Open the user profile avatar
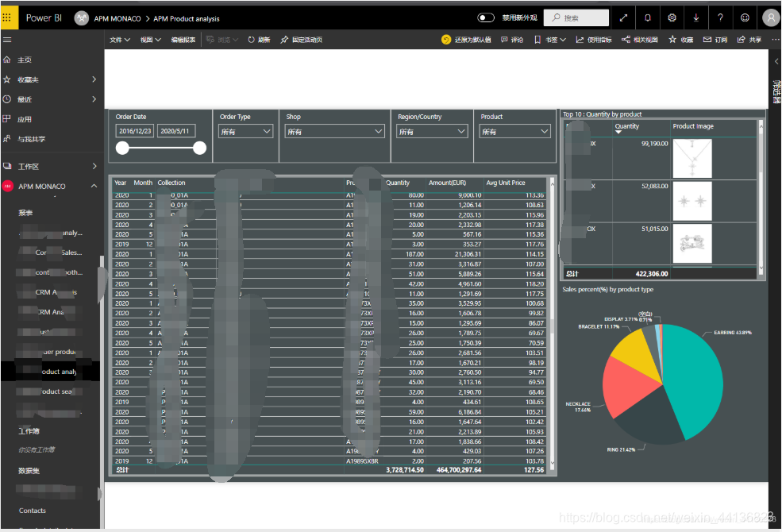782x532 pixels. (x=771, y=18)
